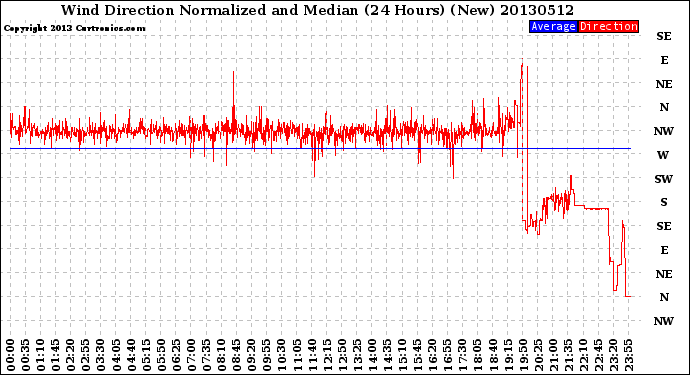Viewport: 690px width, 375px height.
Task: Click the 09:55 time axis label
Action: pos(267,355)
